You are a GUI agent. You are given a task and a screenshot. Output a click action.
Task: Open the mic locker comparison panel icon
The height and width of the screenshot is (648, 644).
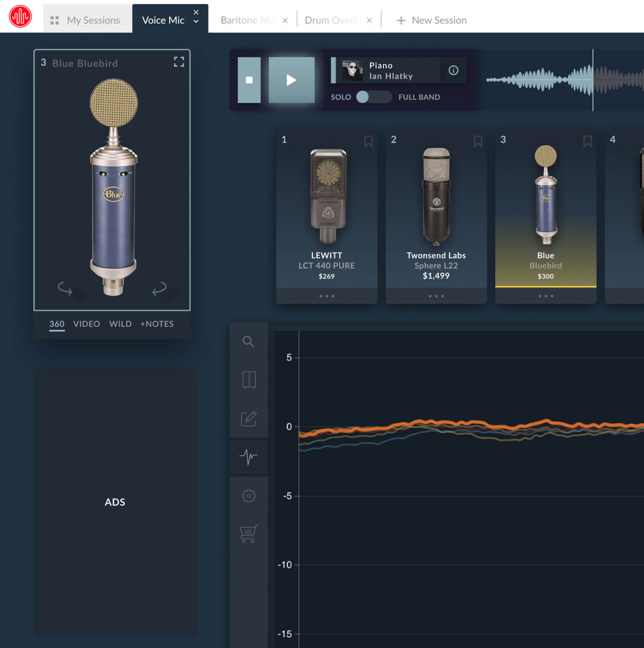[x=249, y=379]
